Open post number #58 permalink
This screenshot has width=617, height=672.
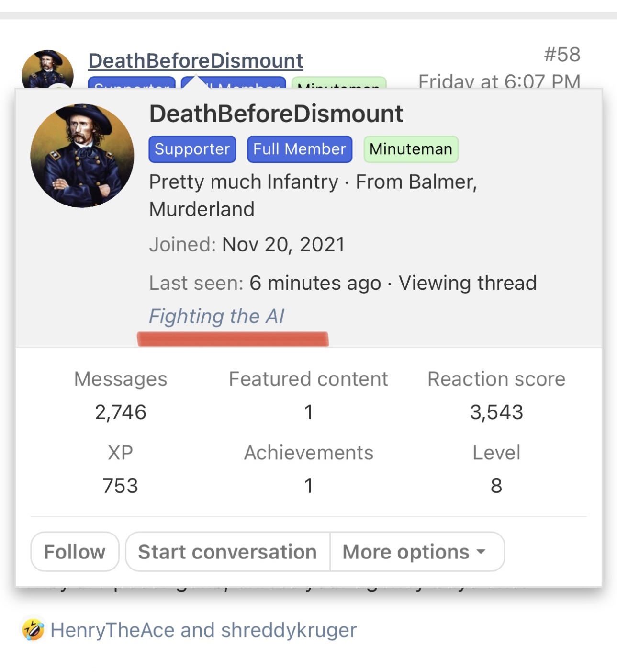(562, 55)
